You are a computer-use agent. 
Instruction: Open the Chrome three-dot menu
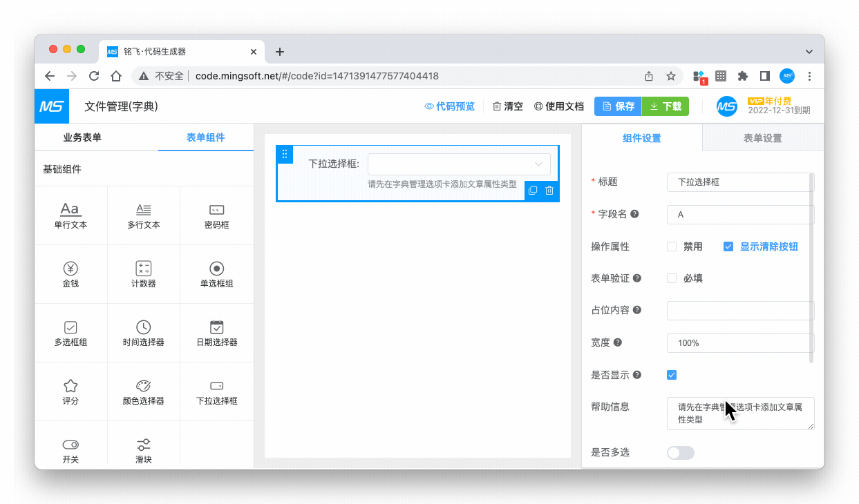[809, 76]
